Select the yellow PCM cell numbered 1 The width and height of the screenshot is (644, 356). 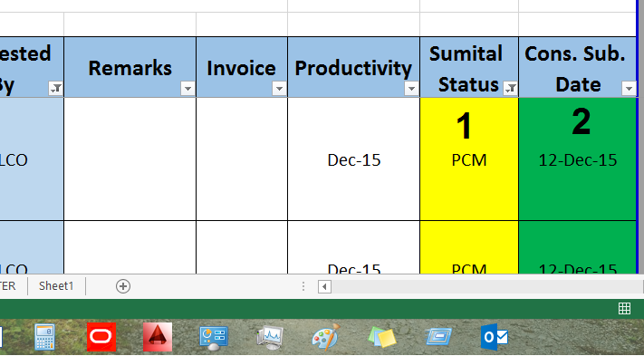(469, 159)
